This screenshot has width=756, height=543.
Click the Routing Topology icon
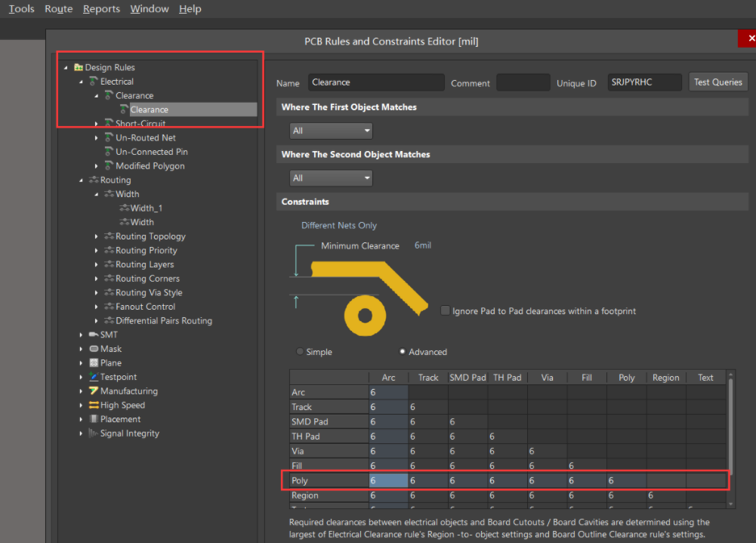click(x=109, y=236)
